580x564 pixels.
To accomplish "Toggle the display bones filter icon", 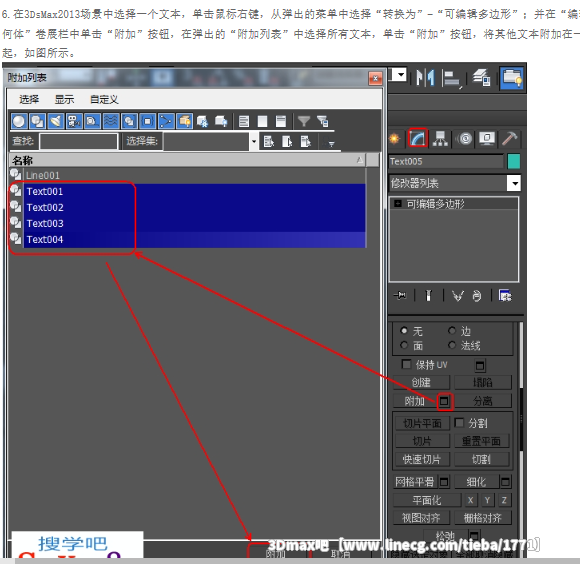I will pyautogui.click(x=166, y=121).
